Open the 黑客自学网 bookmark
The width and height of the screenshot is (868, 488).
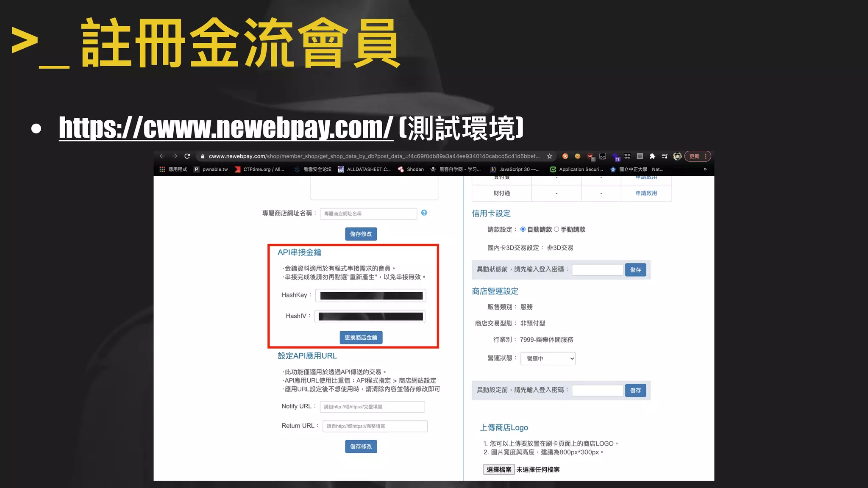(x=456, y=169)
